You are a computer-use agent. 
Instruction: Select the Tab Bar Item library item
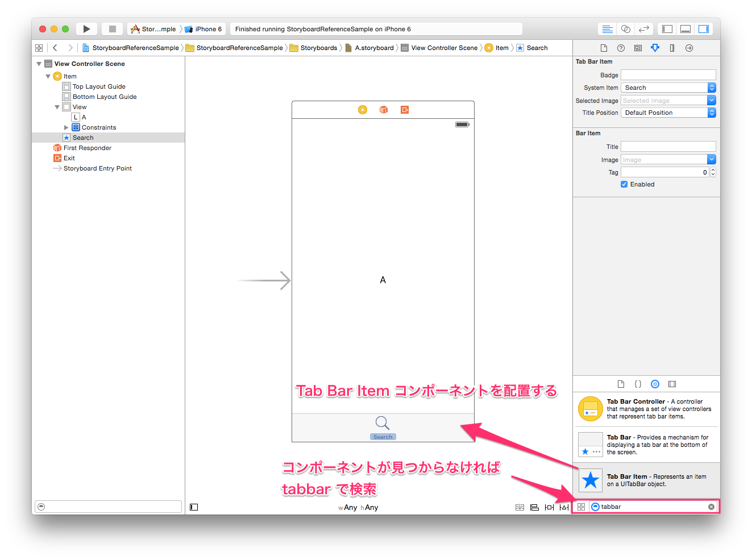647,480
